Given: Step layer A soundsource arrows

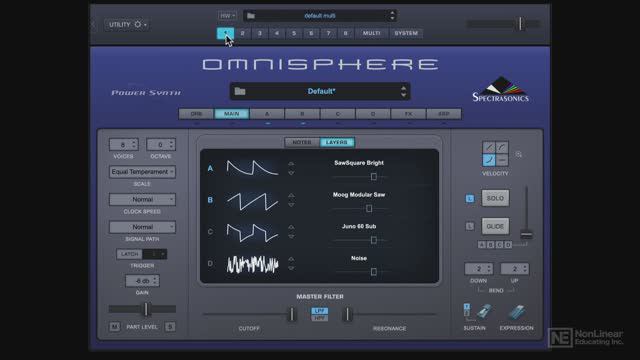Looking at the screenshot, I should tap(291, 168).
